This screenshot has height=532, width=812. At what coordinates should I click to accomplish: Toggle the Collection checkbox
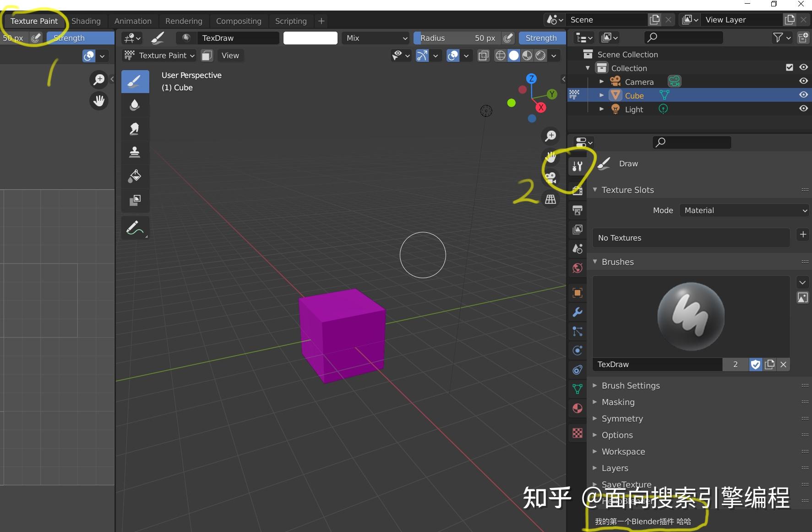tap(789, 67)
